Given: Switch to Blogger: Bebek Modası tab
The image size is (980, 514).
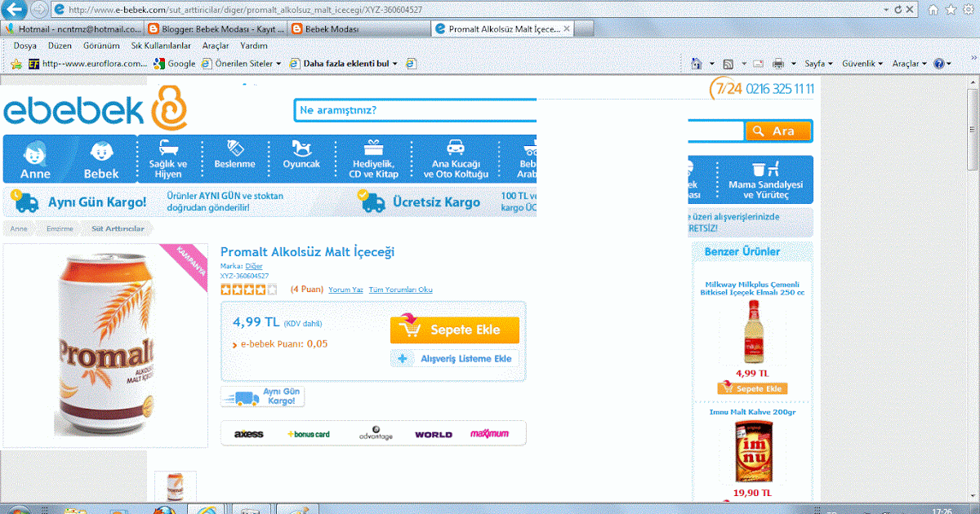Looking at the screenshot, I should click(x=216, y=29).
